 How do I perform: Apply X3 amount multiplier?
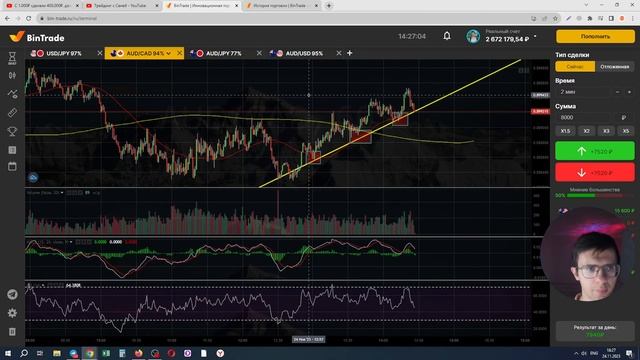pyautogui.click(x=606, y=131)
